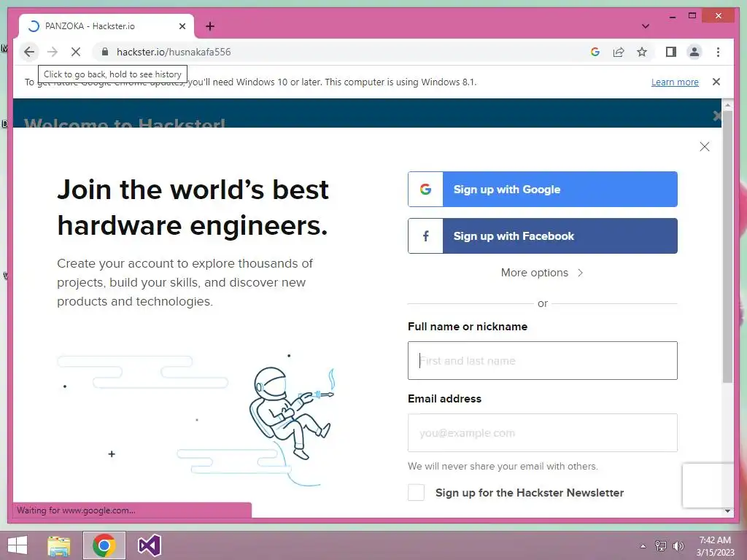747x560 pixels.
Task: Check the Hackster Newsletter checkbox
Action: pyautogui.click(x=416, y=492)
